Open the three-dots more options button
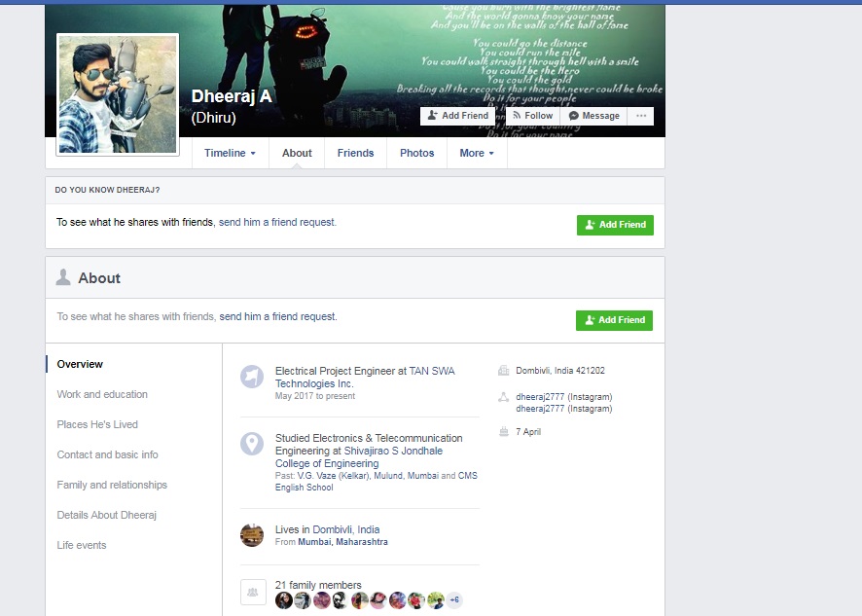Image resolution: width=862 pixels, height=616 pixels. point(641,116)
